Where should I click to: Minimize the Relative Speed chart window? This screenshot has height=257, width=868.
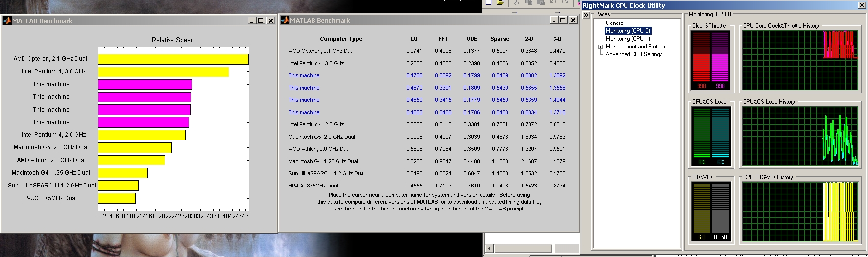(x=252, y=21)
